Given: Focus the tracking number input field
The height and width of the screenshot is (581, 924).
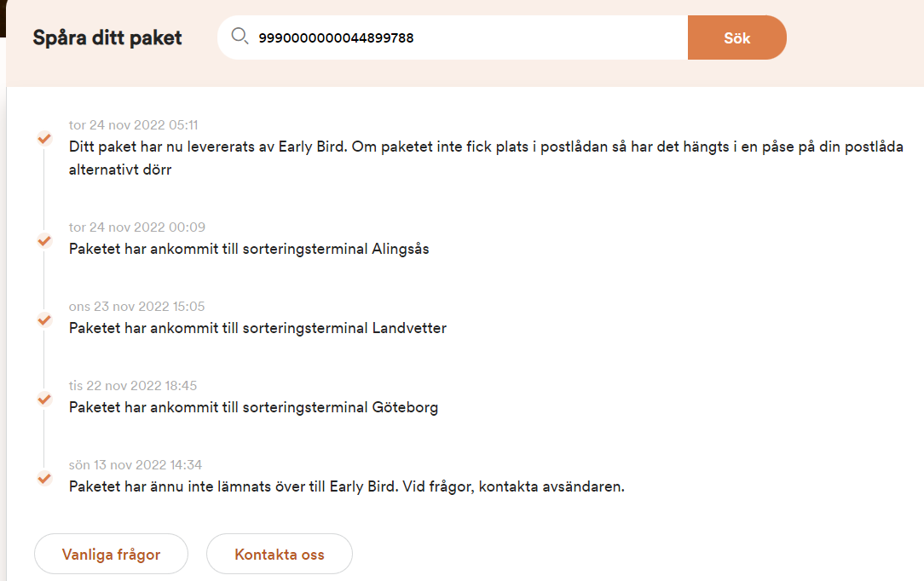Looking at the screenshot, I should [x=469, y=37].
